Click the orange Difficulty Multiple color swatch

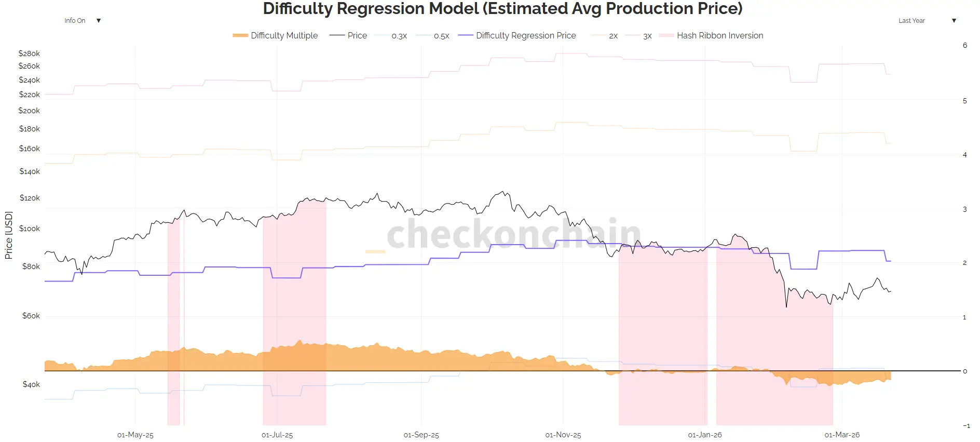[x=240, y=35]
